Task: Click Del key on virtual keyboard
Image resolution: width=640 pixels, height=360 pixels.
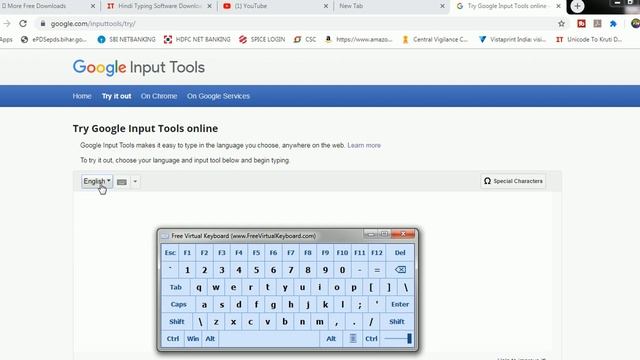Action: point(400,253)
